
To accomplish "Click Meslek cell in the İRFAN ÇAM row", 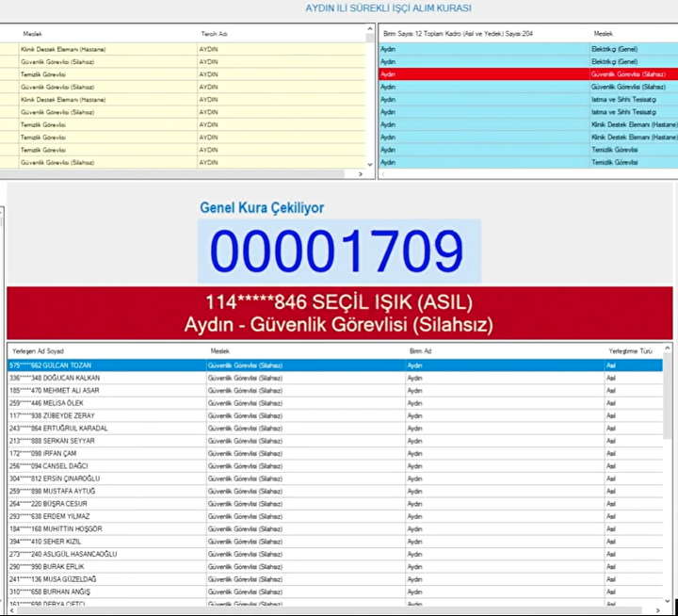I will click(306, 453).
